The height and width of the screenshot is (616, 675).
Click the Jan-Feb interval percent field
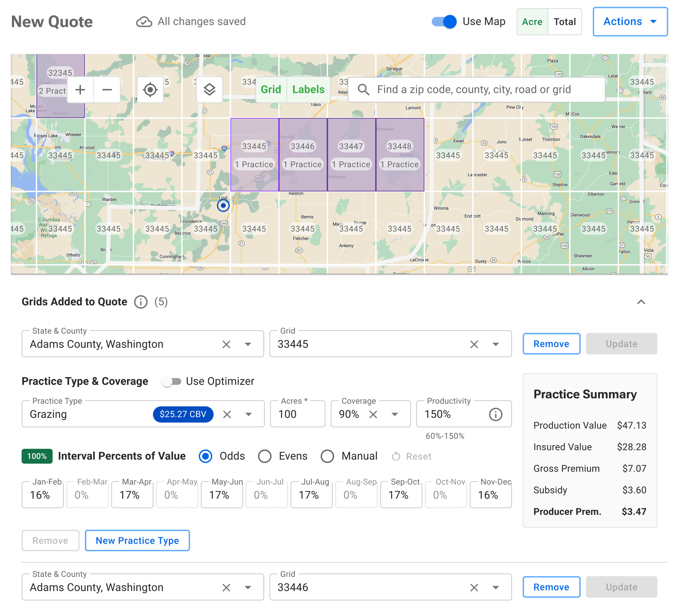[43, 495]
